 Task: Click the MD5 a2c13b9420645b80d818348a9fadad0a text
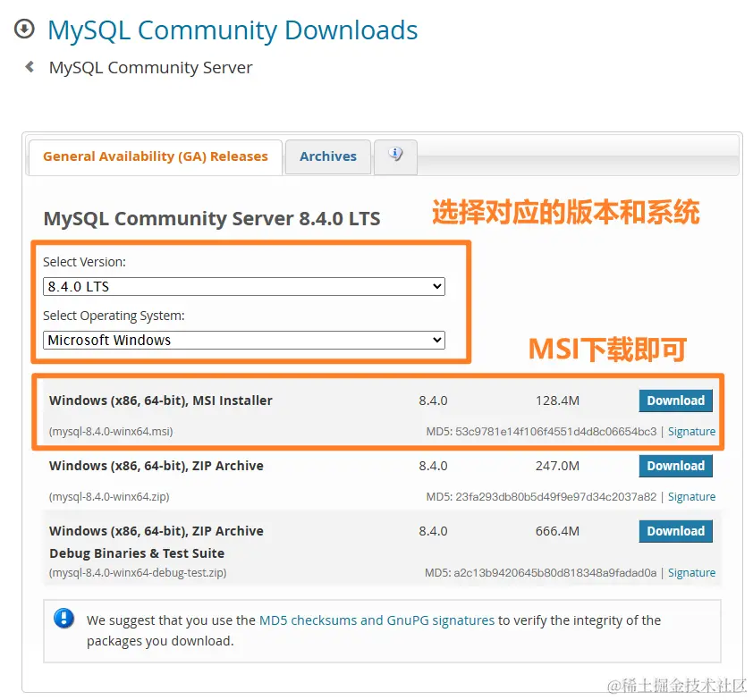coord(540,573)
